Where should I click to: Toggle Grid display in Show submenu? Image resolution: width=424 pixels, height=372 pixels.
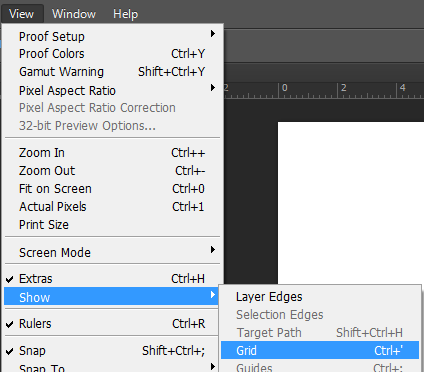pos(320,350)
